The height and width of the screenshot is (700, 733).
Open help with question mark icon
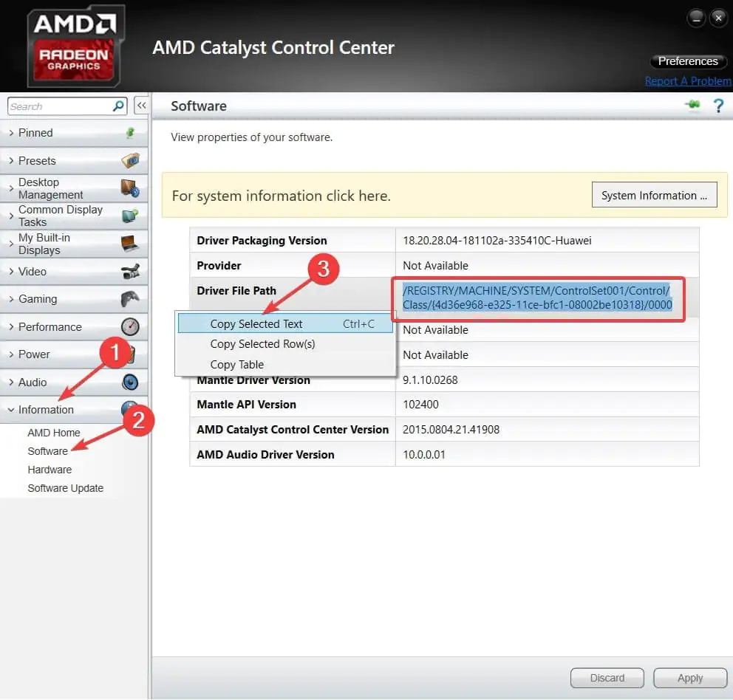(718, 106)
